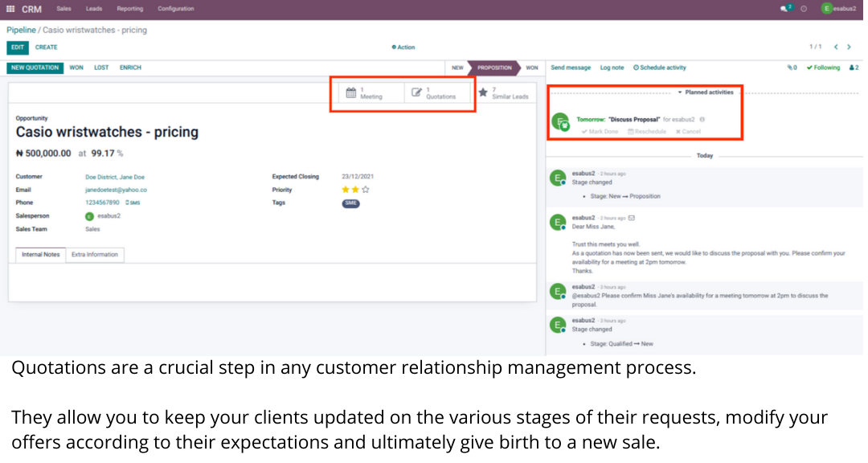868x463 pixels.
Task: Open the Meeting via calendar icon
Action: pos(351,91)
